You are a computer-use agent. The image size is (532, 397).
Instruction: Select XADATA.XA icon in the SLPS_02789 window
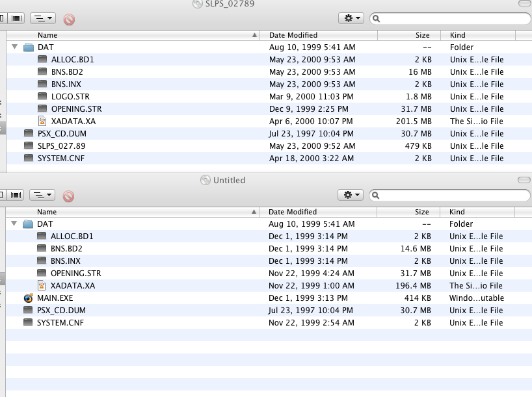42,122
